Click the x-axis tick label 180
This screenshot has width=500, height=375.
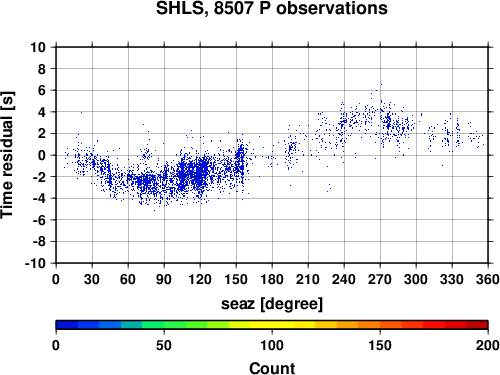point(272,279)
